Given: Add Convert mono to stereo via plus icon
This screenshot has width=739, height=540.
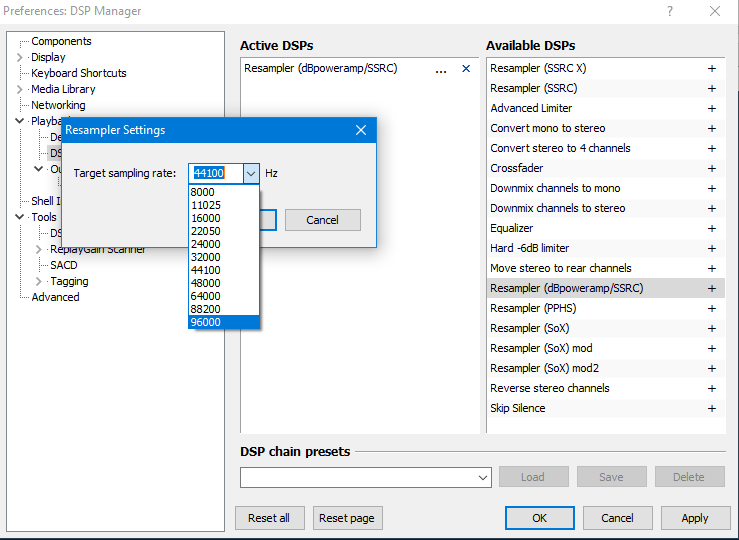Looking at the screenshot, I should pos(712,129).
